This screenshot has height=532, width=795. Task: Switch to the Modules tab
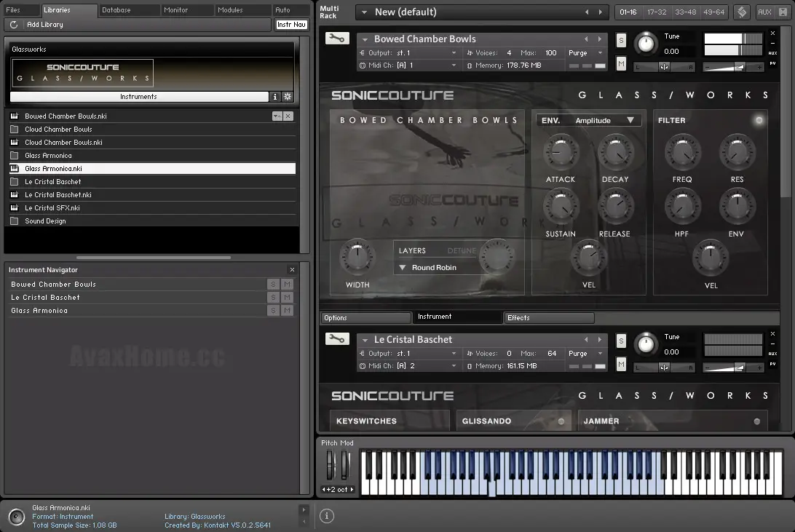(x=242, y=10)
